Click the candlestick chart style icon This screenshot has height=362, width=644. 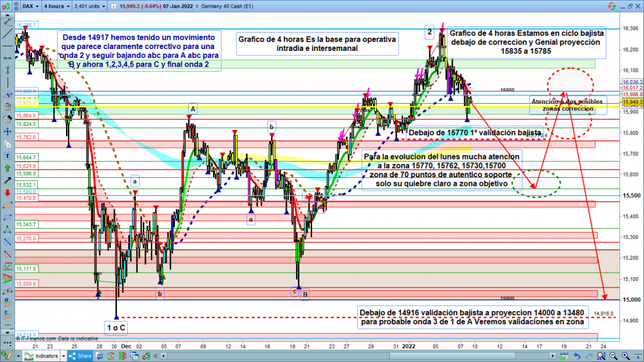7,8
